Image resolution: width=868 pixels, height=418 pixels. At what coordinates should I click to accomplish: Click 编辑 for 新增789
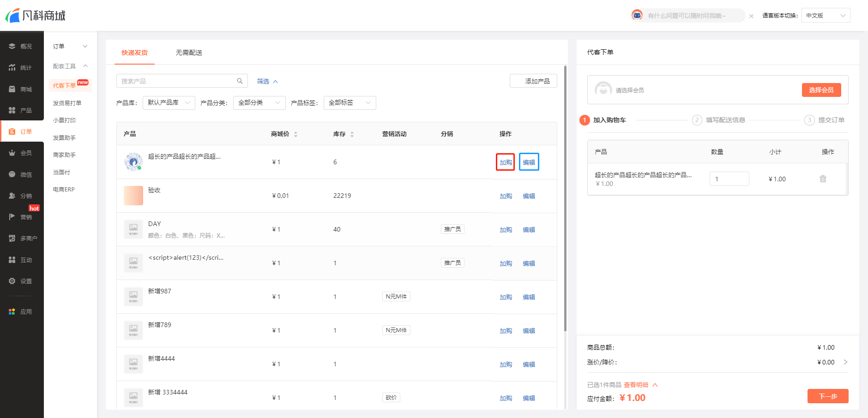pyautogui.click(x=529, y=331)
